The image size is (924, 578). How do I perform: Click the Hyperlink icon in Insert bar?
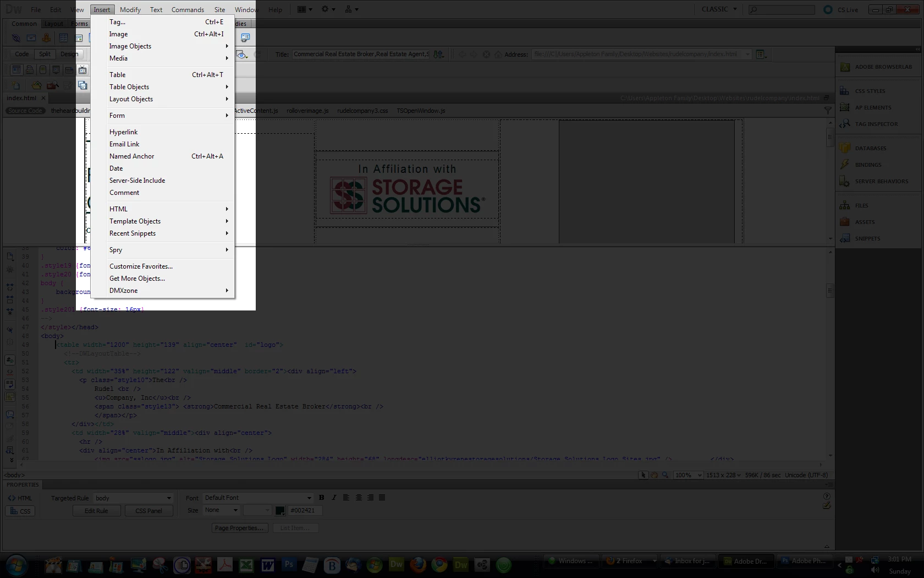tap(16, 38)
